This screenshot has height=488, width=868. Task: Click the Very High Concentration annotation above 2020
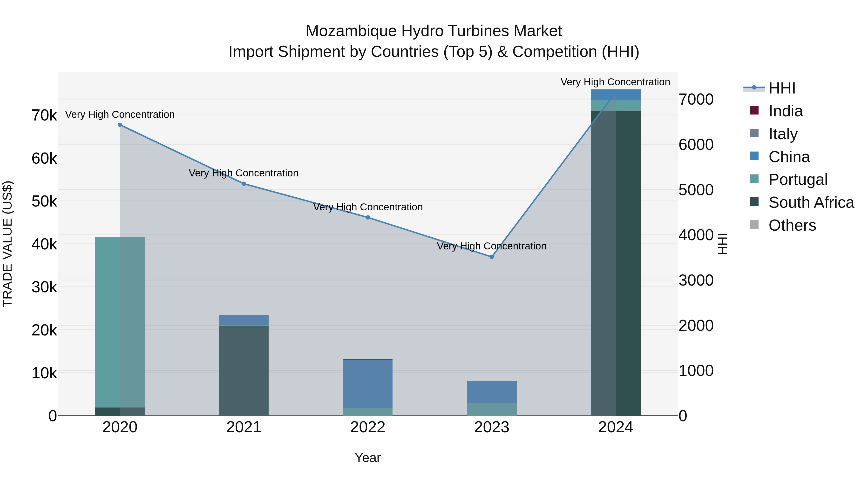(x=120, y=114)
